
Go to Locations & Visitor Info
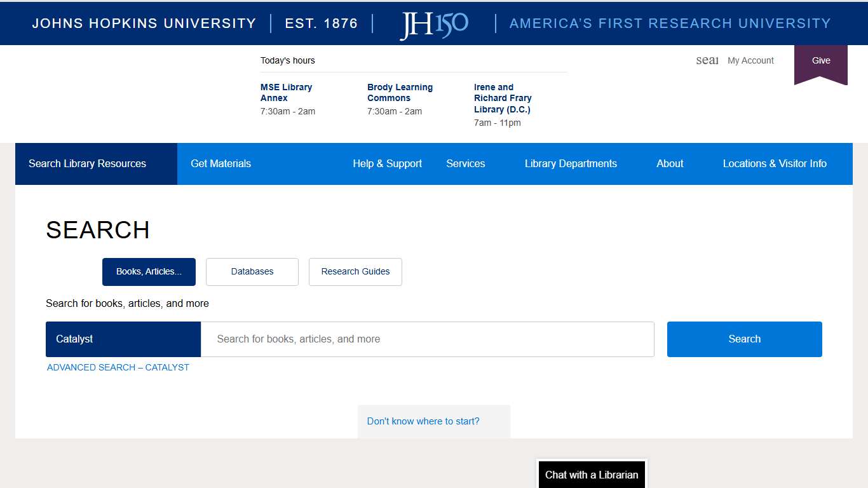tap(774, 164)
